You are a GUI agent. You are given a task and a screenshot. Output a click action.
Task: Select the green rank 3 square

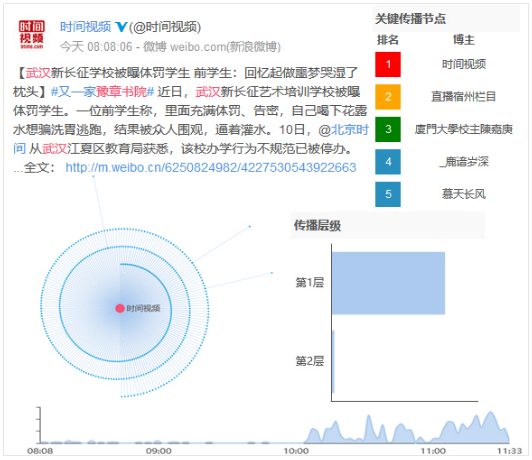coord(388,129)
